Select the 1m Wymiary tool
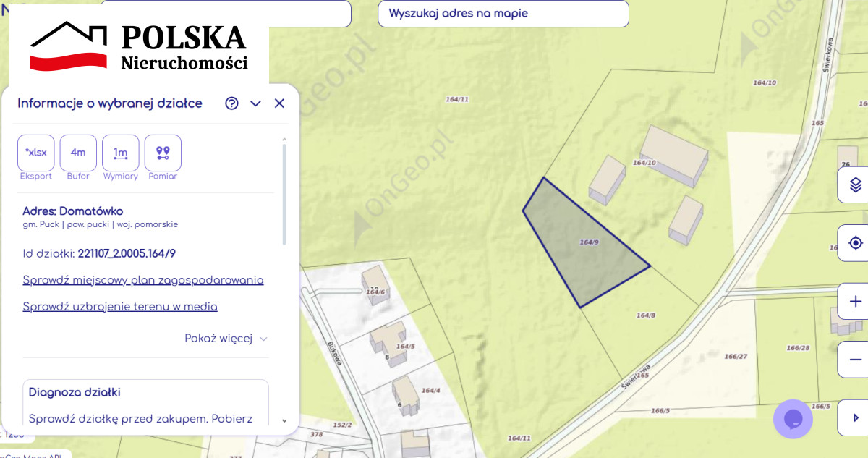 point(120,153)
